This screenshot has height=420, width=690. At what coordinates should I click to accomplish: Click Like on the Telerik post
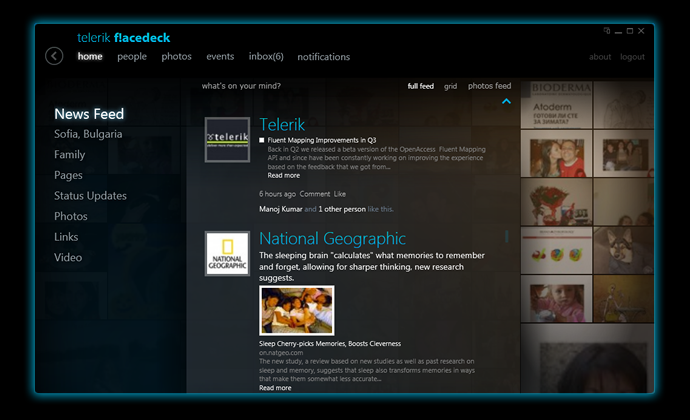click(x=340, y=194)
